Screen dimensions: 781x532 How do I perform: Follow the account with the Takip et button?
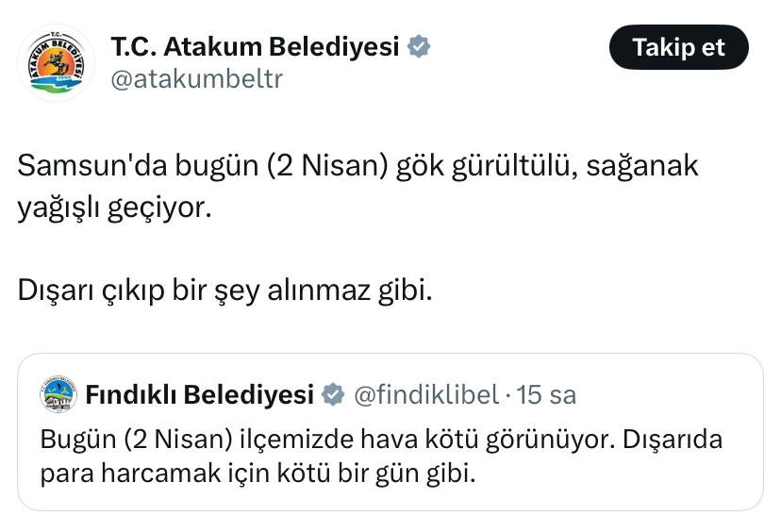[678, 47]
